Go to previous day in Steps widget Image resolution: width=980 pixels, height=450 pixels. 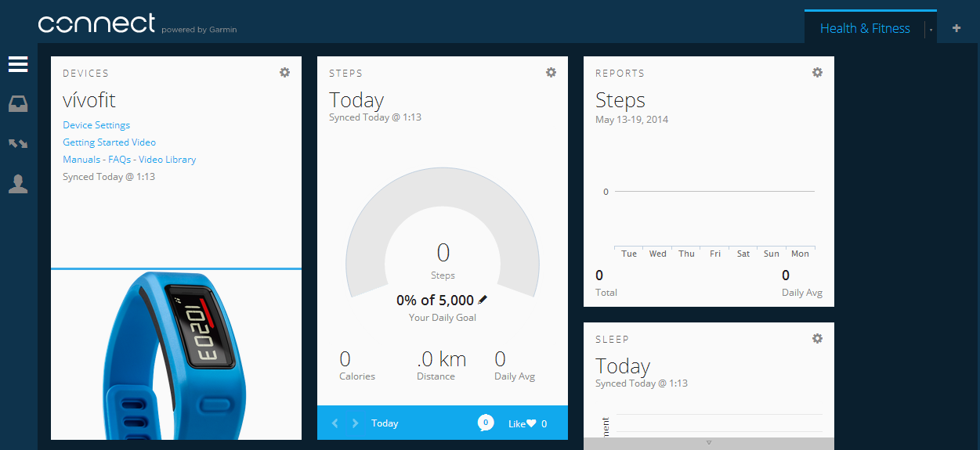[x=335, y=423]
